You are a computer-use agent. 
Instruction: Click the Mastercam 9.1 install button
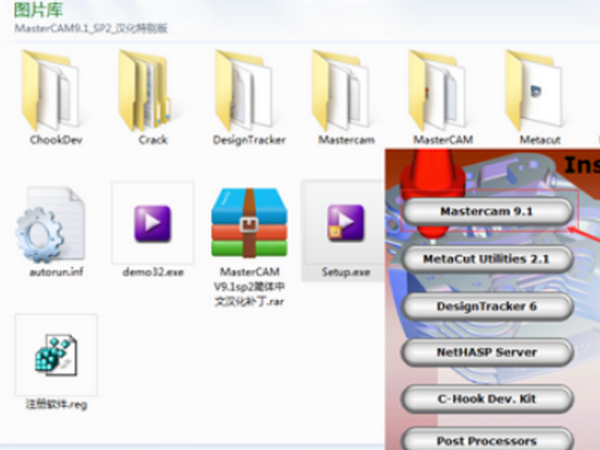(x=487, y=211)
